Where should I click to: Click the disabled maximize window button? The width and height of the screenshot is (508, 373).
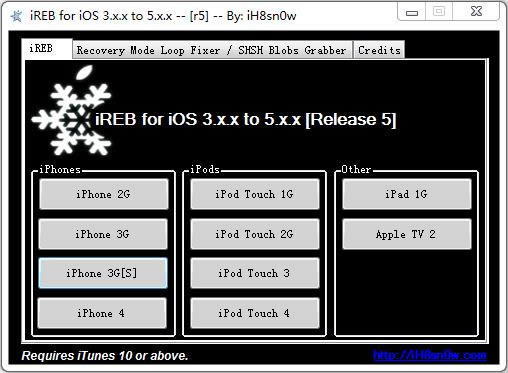tap(439, 12)
